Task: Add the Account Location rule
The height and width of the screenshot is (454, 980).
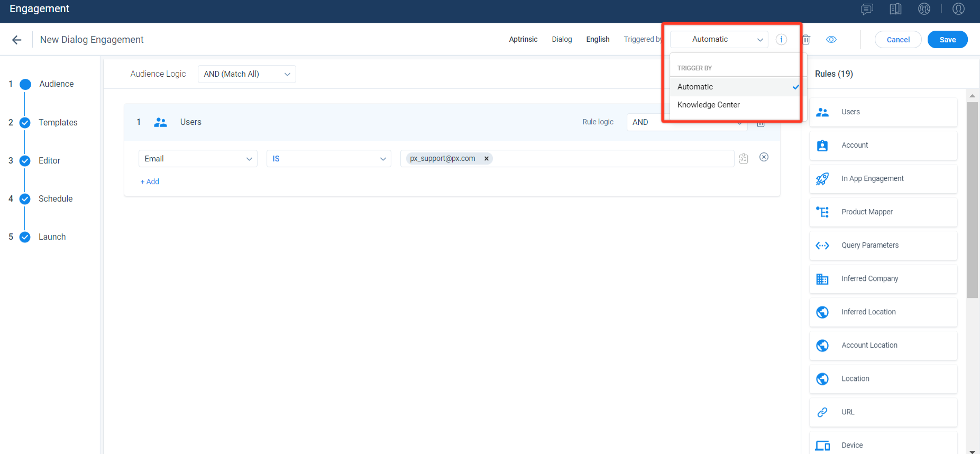Action: [883, 346]
